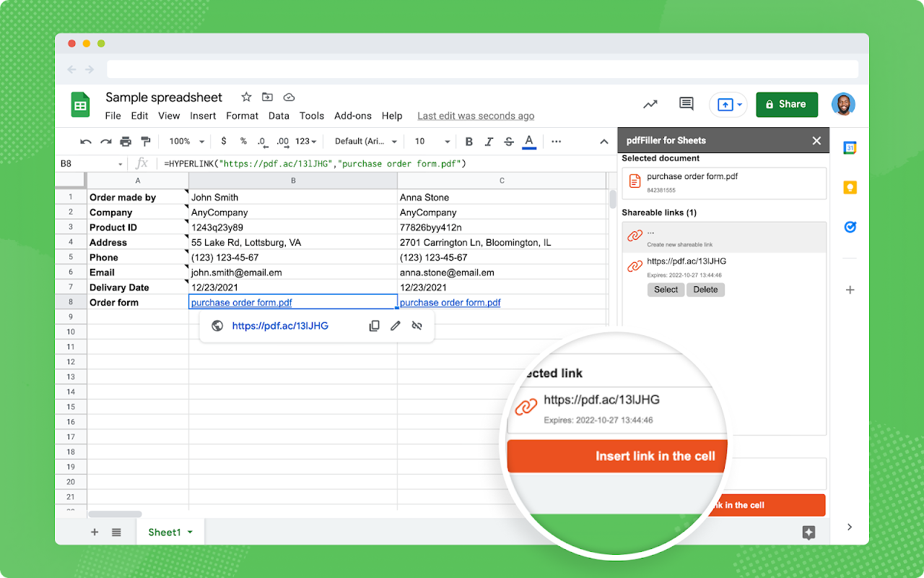
Task: Format as percent icon
Action: click(243, 142)
